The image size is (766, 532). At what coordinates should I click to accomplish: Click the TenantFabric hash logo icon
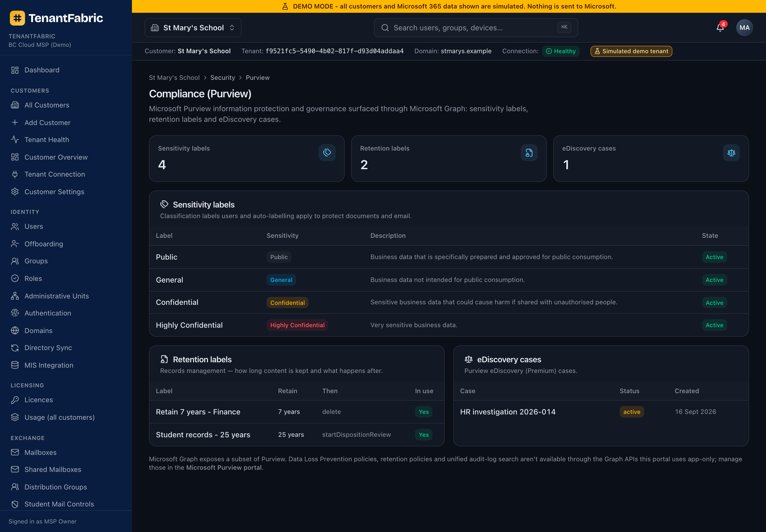pos(17,18)
